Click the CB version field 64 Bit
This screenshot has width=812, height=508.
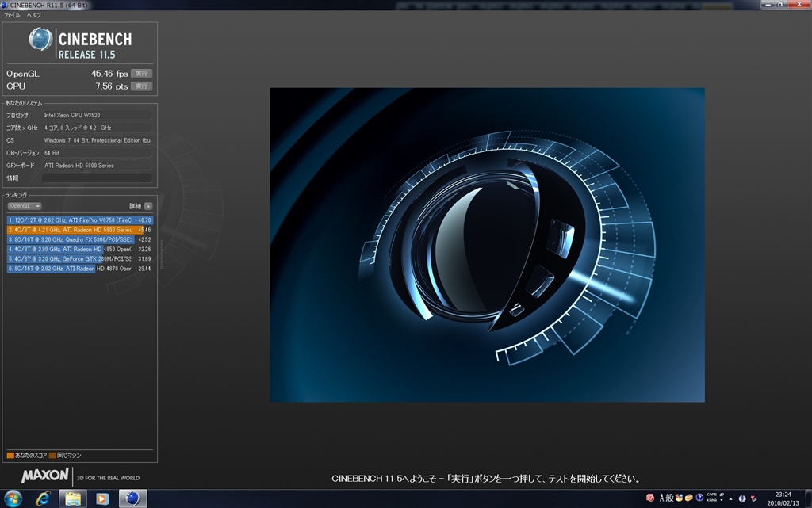click(97, 153)
